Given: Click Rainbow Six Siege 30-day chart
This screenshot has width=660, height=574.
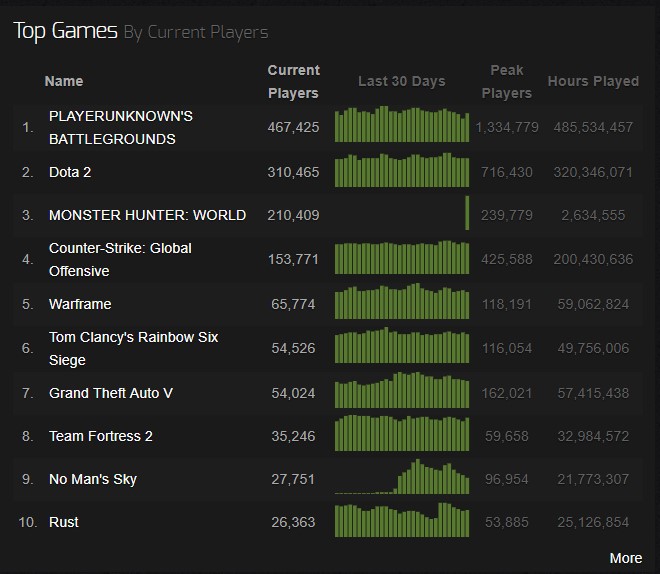Looking at the screenshot, I should click(x=402, y=345).
